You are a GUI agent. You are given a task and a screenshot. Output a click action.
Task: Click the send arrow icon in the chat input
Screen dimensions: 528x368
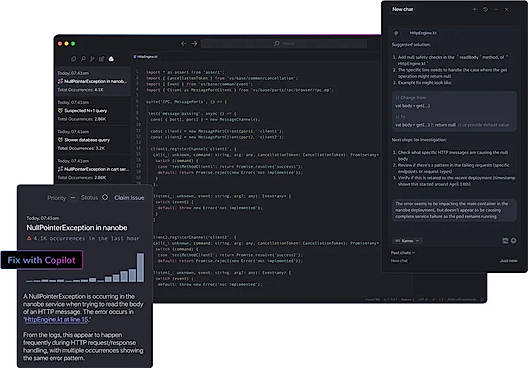[x=514, y=240]
